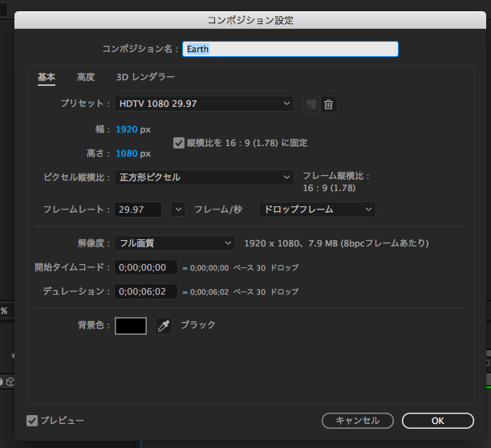Click the save preset icon
491x448 pixels.
pos(311,104)
